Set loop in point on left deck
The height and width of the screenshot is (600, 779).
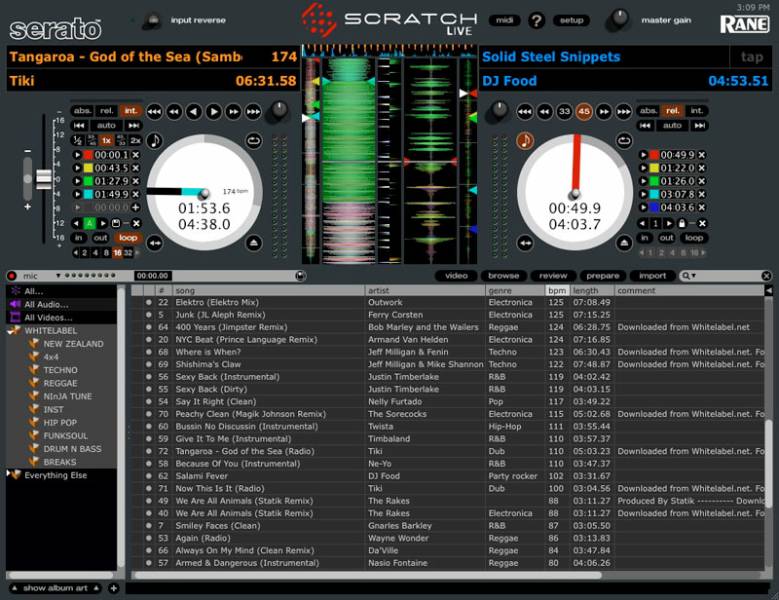pos(78,238)
